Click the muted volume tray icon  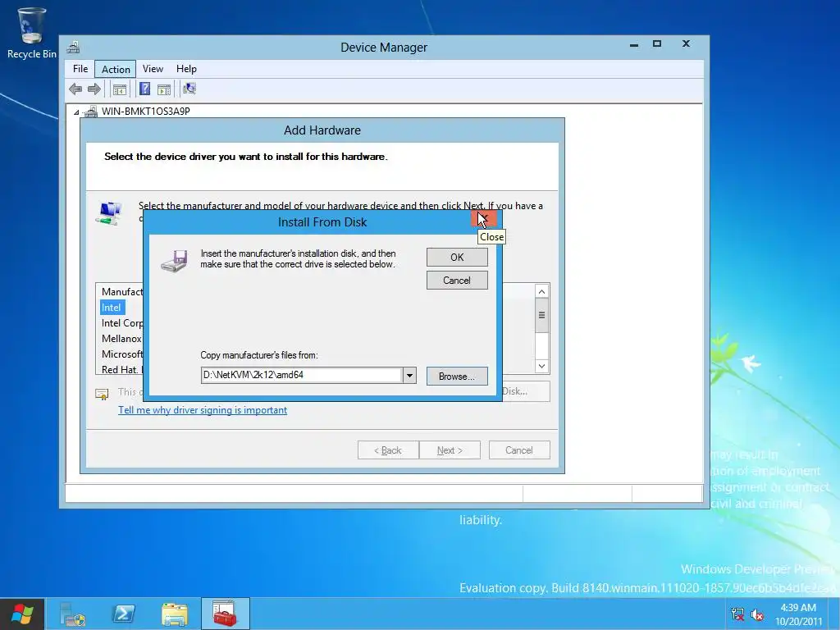point(757,614)
